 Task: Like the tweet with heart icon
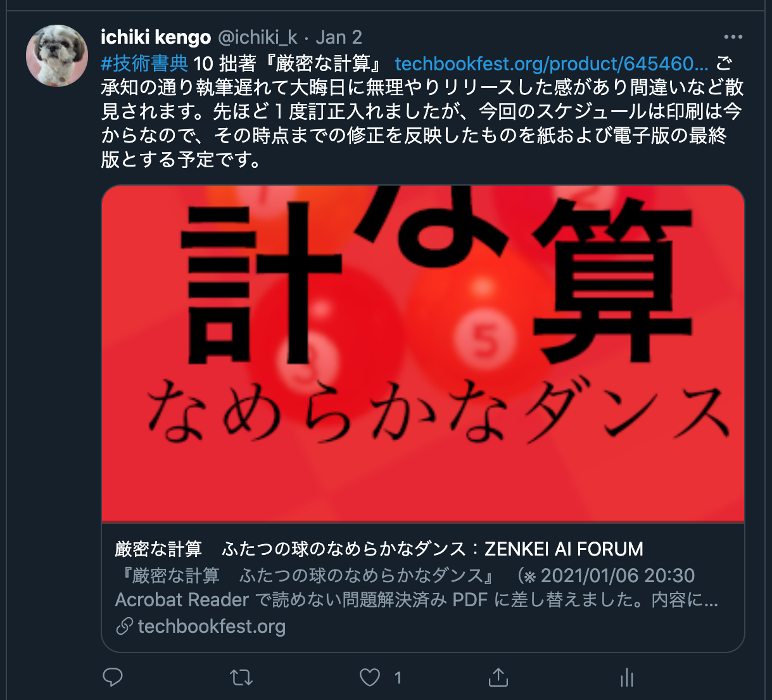370,678
